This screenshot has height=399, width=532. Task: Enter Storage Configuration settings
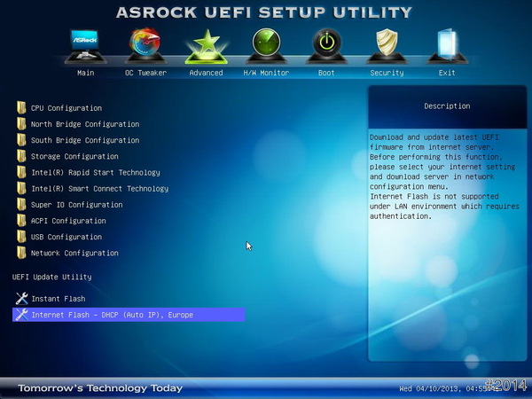point(74,156)
